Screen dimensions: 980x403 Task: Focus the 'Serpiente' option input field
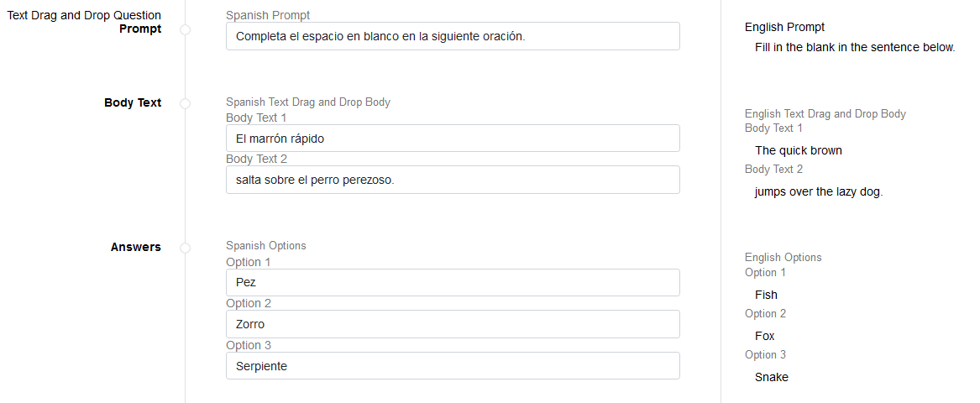point(453,366)
